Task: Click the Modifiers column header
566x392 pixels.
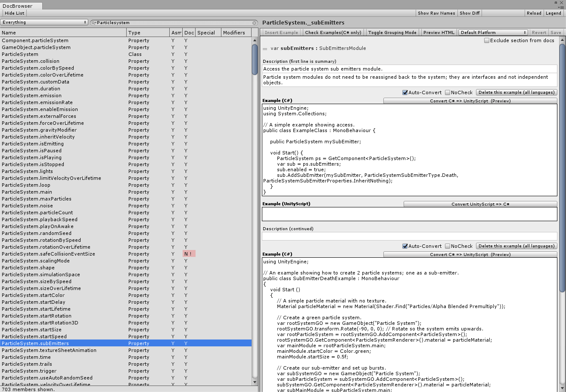Action: tap(236, 33)
